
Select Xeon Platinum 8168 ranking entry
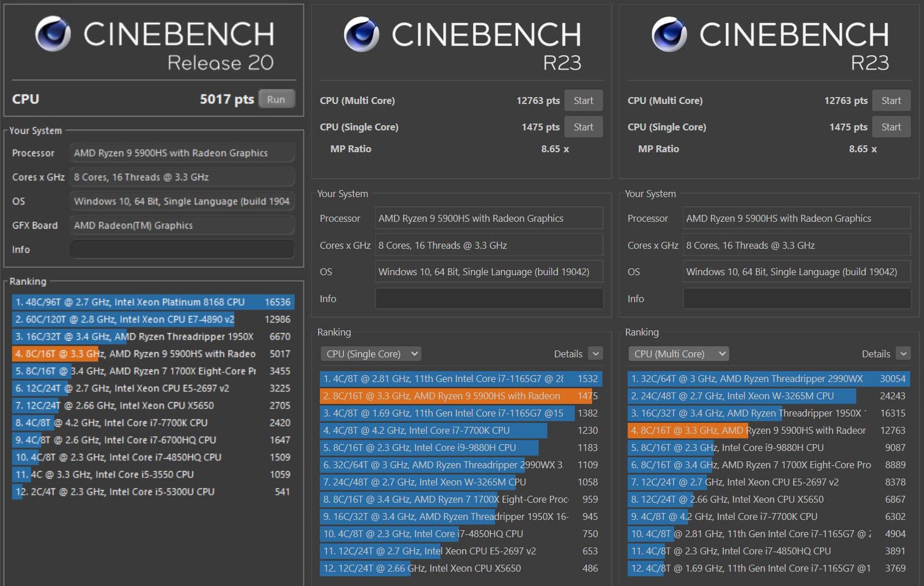[x=153, y=302]
